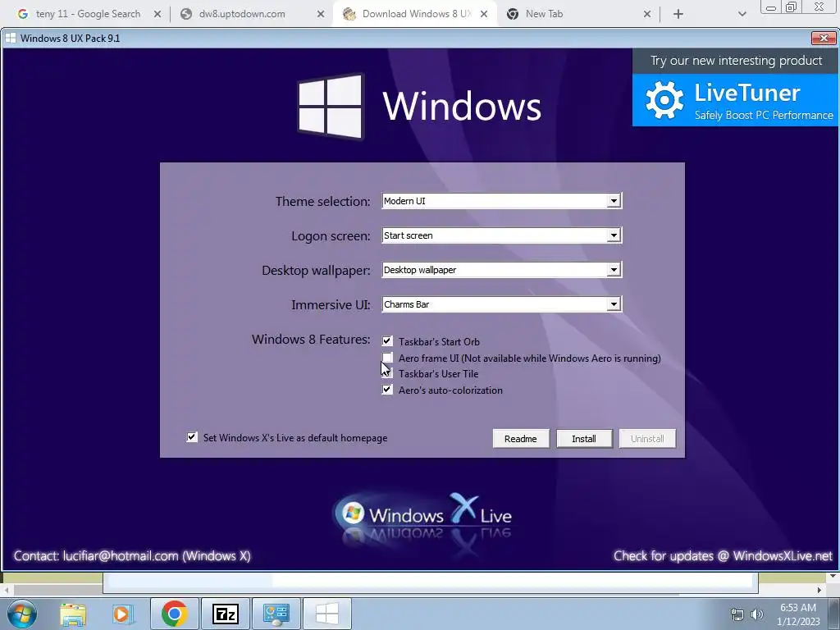
Task: Click the volume speaker tray icon
Action: click(757, 614)
